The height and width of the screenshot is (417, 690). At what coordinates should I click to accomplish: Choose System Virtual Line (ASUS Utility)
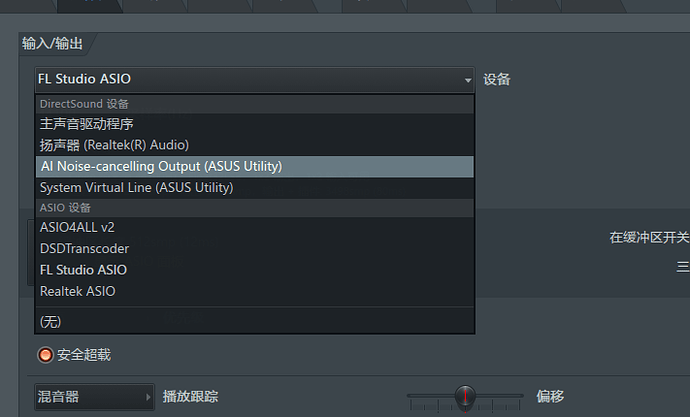click(136, 187)
